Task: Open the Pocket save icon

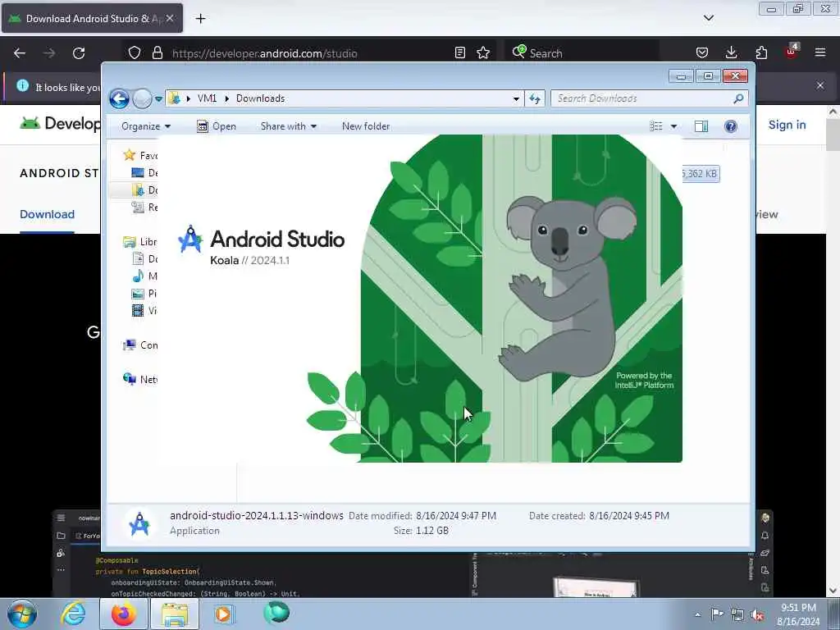Action: tap(702, 52)
